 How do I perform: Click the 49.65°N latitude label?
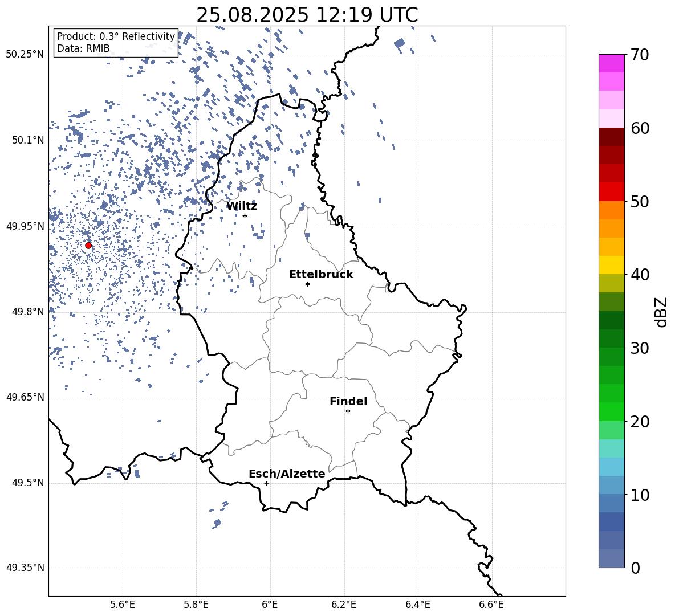tap(26, 397)
